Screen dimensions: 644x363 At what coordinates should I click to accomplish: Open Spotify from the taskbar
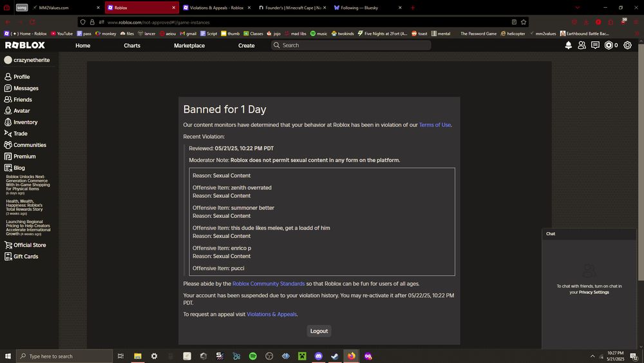pos(253,356)
